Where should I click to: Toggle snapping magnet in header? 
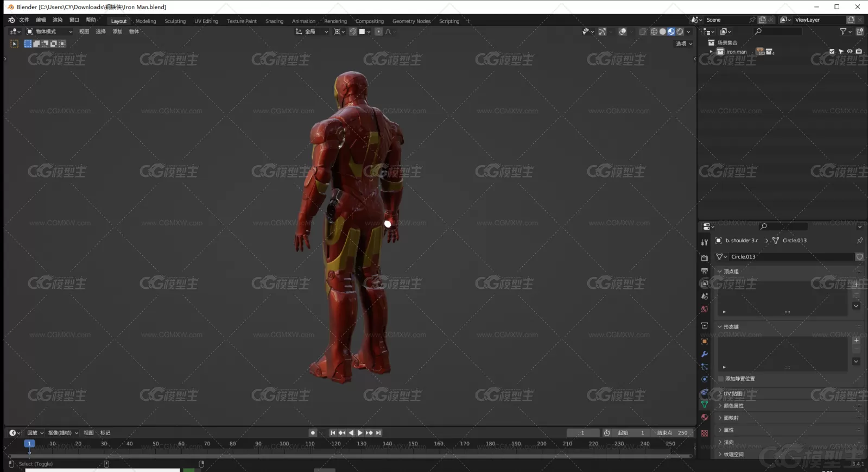click(353, 32)
